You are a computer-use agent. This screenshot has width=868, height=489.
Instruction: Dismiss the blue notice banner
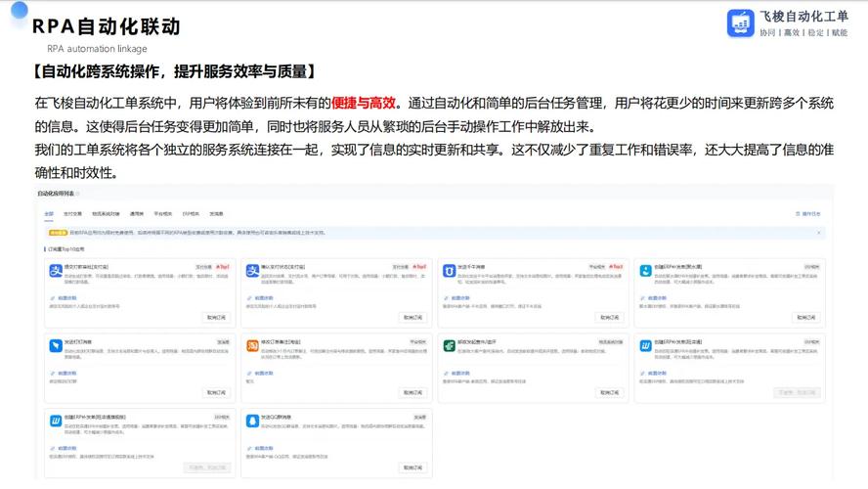coord(819,233)
